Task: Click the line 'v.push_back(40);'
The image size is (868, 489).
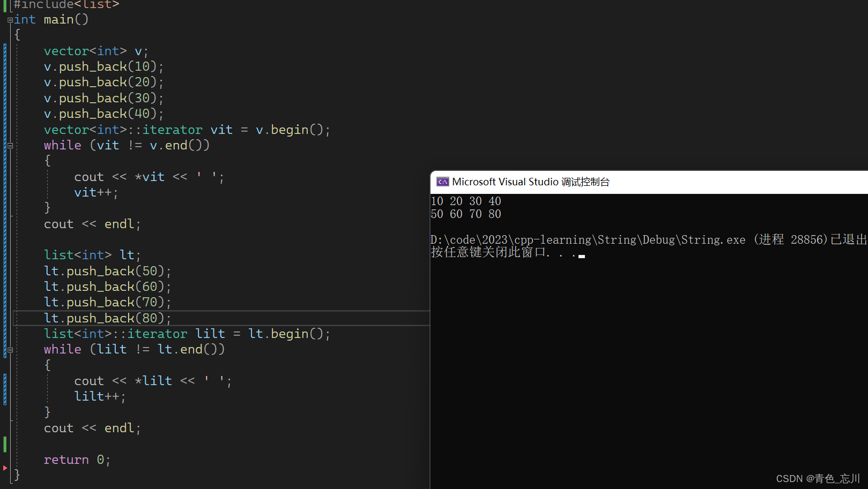Action: pyautogui.click(x=103, y=114)
